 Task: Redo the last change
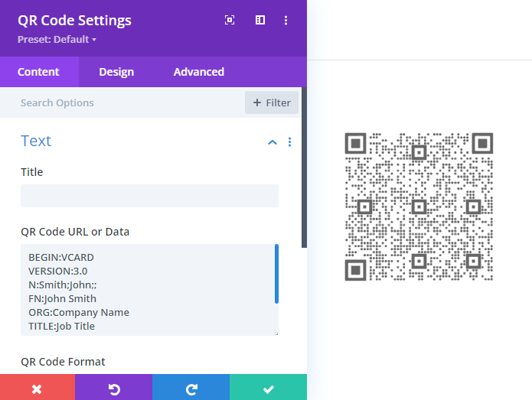(x=191, y=387)
